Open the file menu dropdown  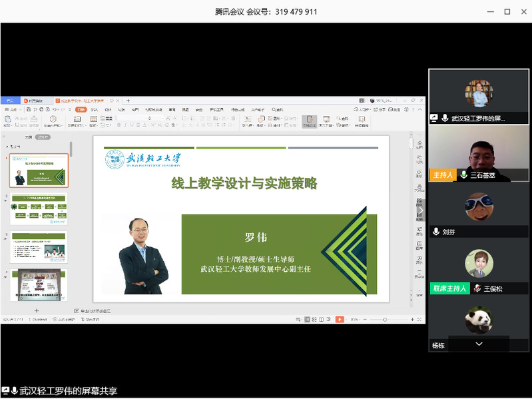[x=12, y=109]
